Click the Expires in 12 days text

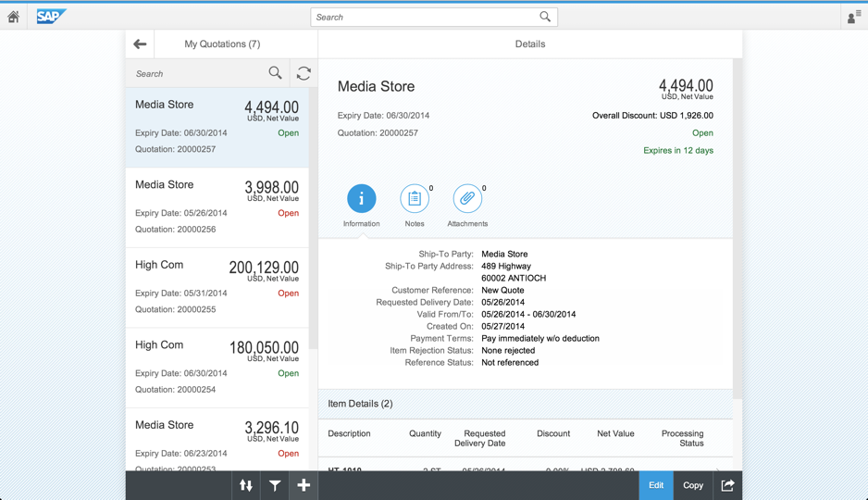tap(678, 150)
